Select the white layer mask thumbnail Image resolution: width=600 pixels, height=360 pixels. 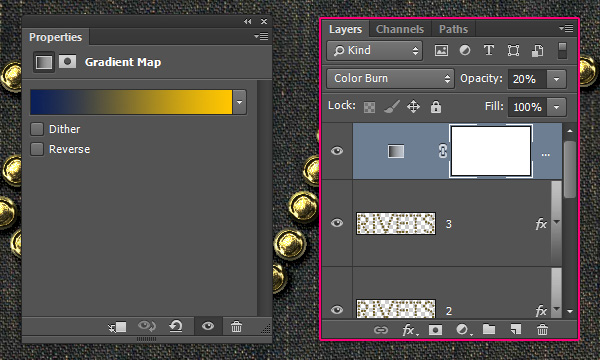(491, 151)
